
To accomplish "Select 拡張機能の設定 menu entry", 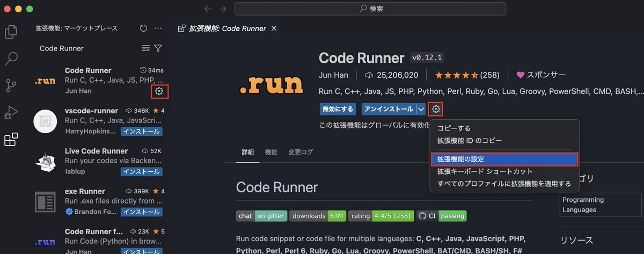I will pyautogui.click(x=504, y=159).
